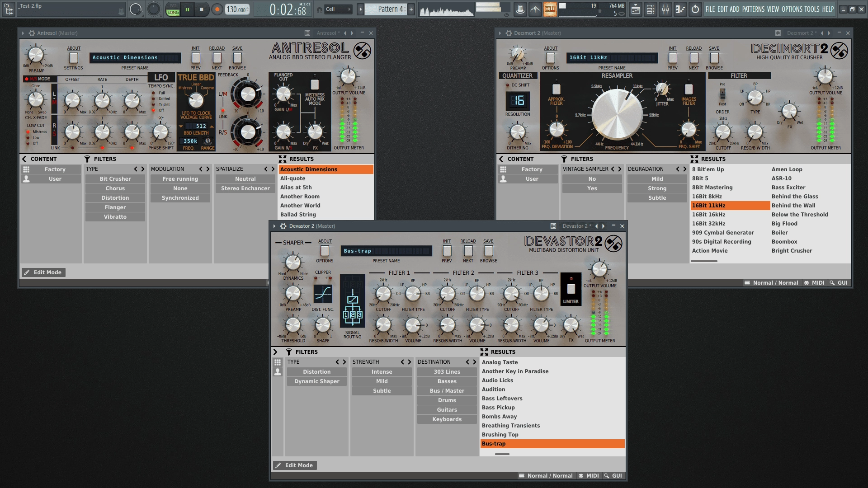Open the FILE menu
868x488 pixels.
(710, 9)
